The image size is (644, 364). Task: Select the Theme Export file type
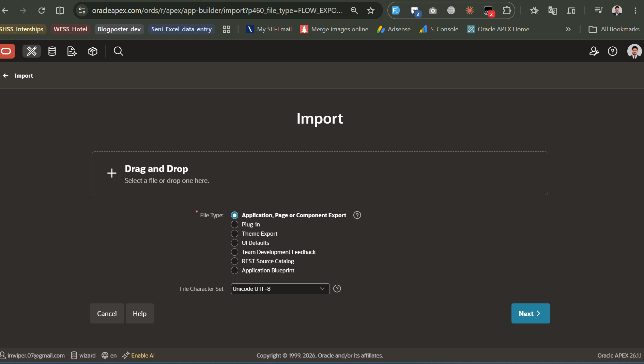(234, 234)
